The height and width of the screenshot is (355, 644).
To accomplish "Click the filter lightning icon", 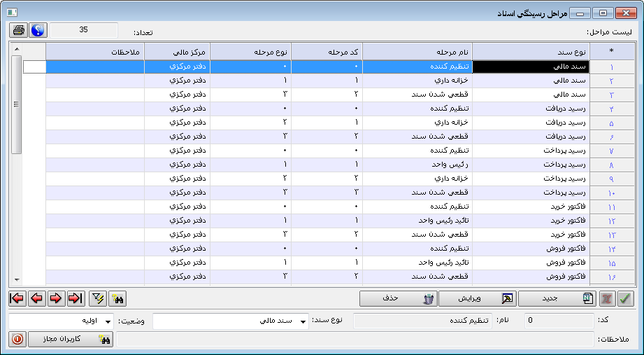I will point(98,299).
